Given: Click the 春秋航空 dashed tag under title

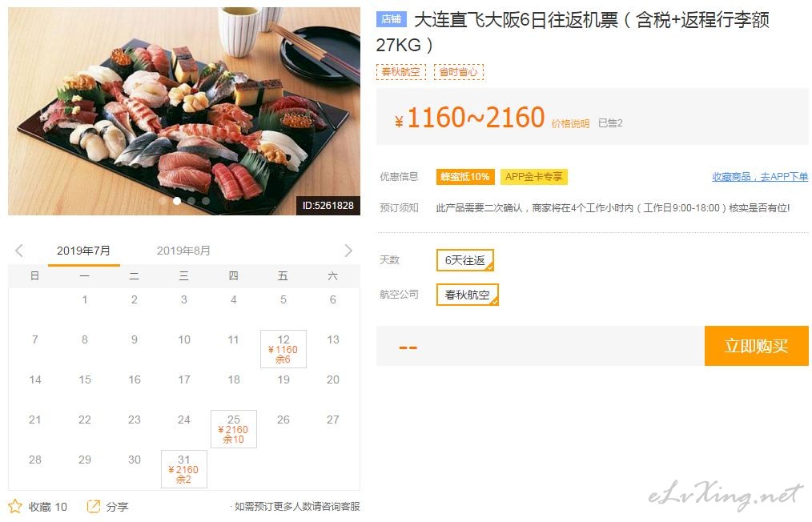Looking at the screenshot, I should click(x=401, y=71).
